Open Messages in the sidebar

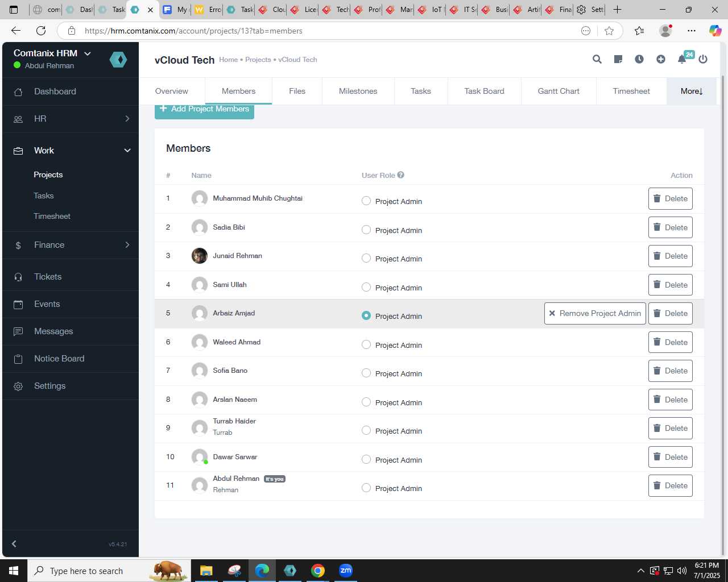click(71, 331)
